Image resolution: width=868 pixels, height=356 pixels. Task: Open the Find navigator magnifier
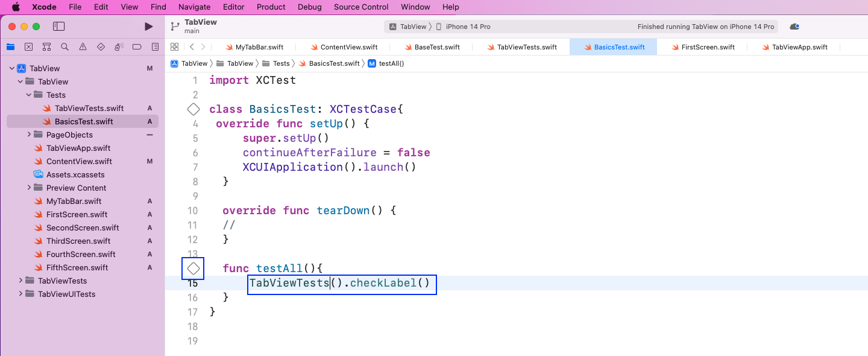[64, 47]
